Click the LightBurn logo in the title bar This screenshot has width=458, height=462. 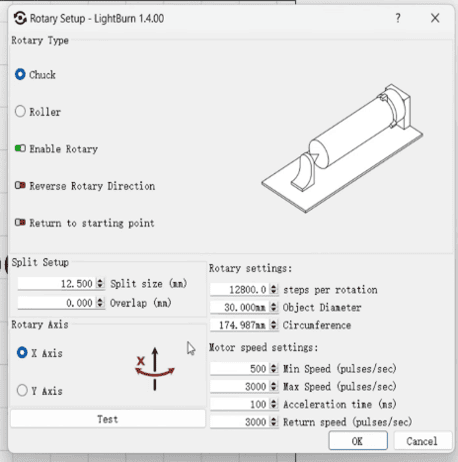pos(20,18)
